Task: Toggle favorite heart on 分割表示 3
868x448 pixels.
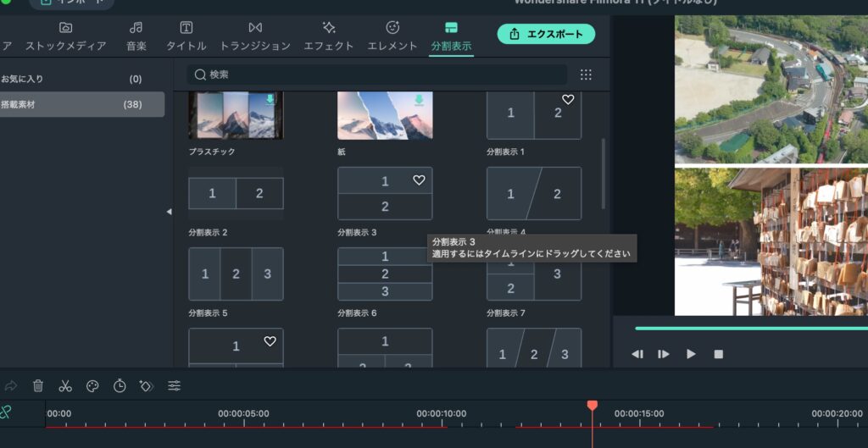Action: coord(419,180)
